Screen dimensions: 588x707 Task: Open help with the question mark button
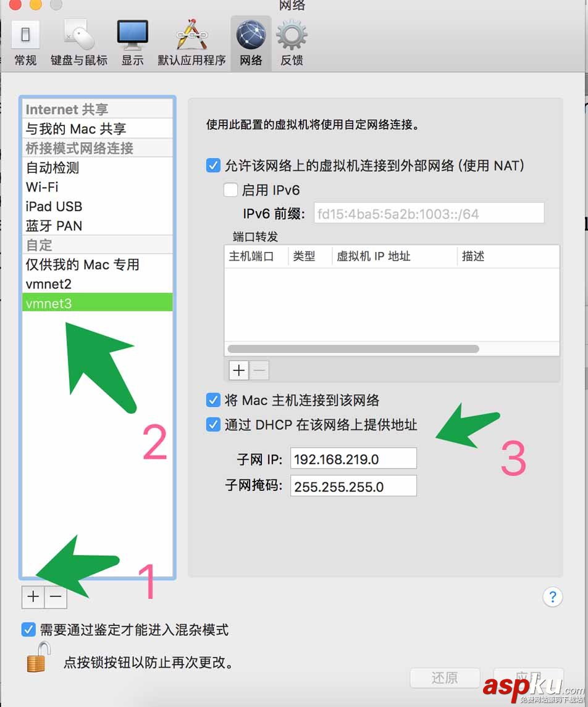point(552,597)
